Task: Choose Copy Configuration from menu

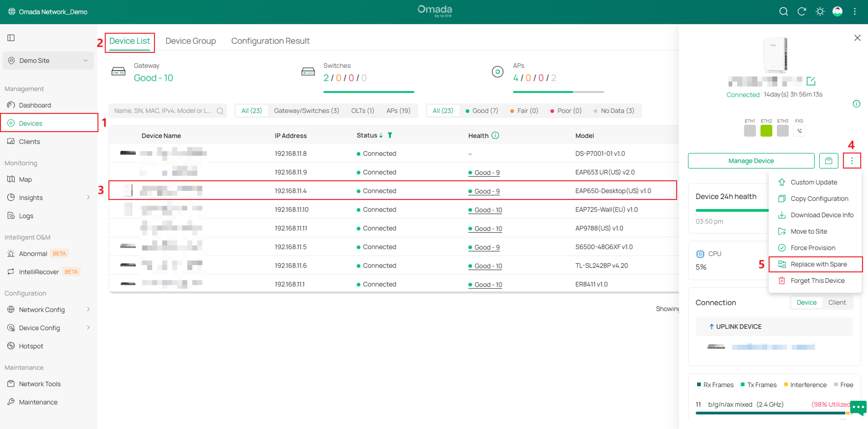Action: (816, 199)
